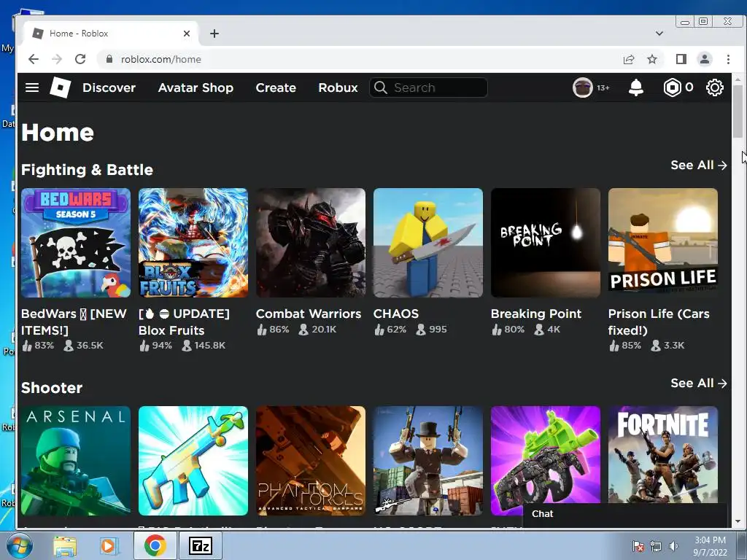The height and width of the screenshot is (560, 747).
Task: Click the taskbar clock showing 3:04 PM
Action: pos(710,546)
